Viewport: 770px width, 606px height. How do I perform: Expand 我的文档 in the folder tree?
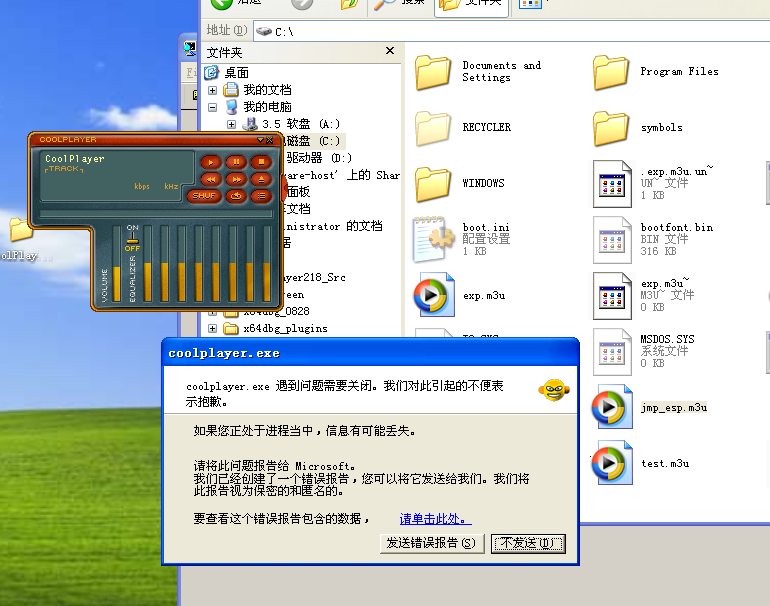212,90
